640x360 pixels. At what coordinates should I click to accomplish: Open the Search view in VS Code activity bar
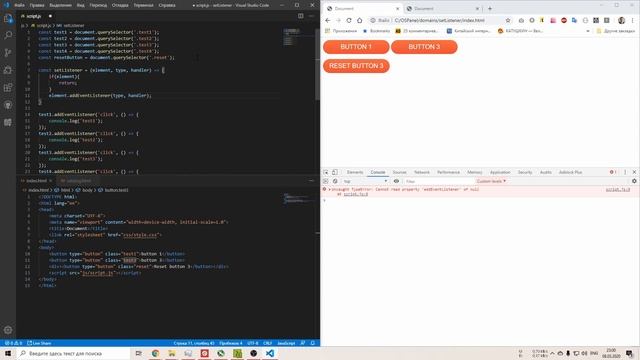[8, 36]
